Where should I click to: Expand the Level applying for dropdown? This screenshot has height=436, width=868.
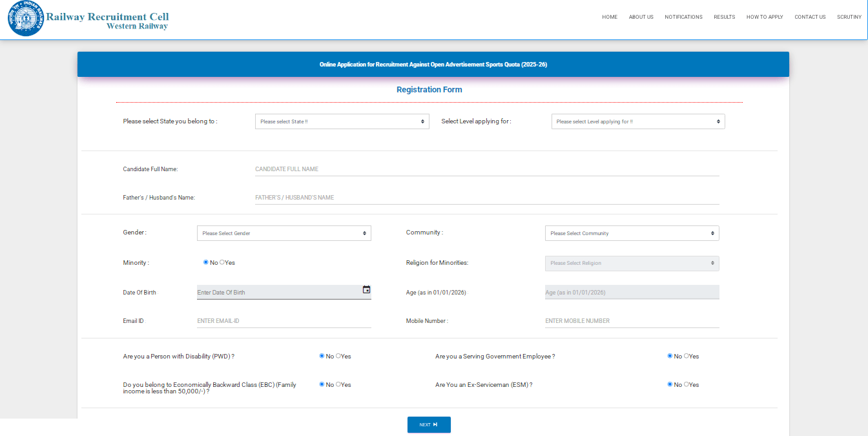(637, 121)
